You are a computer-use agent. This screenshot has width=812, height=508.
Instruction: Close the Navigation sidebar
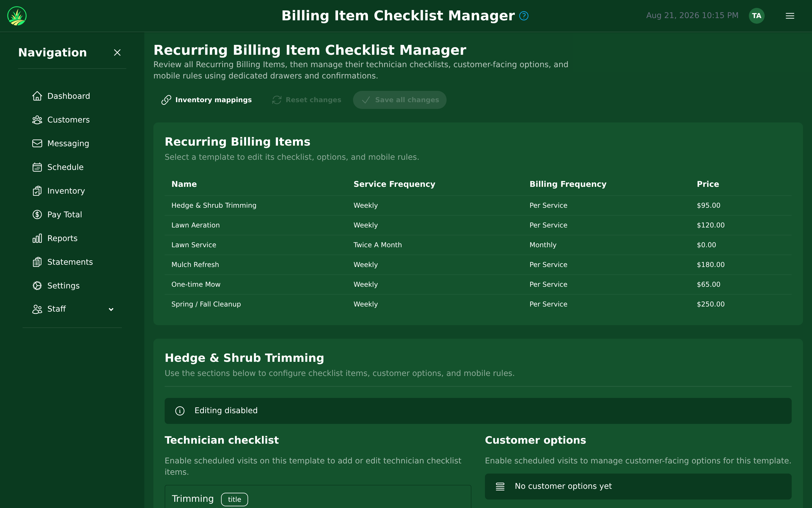coord(117,52)
